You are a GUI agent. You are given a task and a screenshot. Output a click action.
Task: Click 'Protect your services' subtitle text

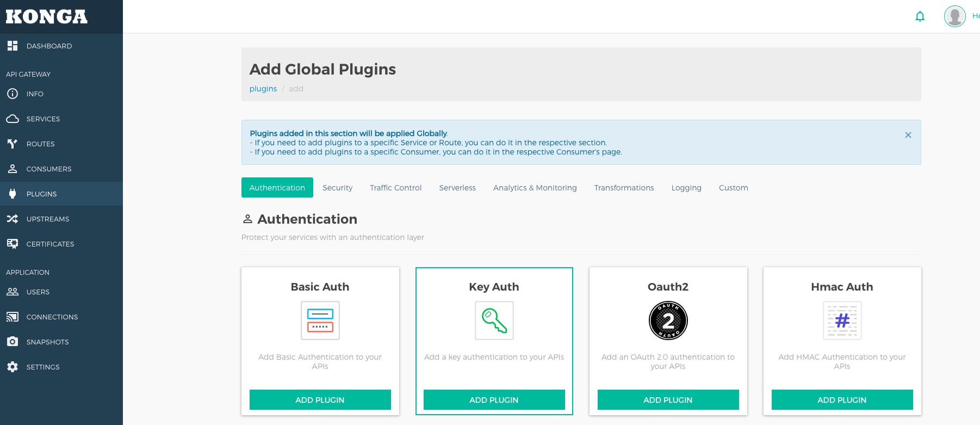click(x=333, y=237)
